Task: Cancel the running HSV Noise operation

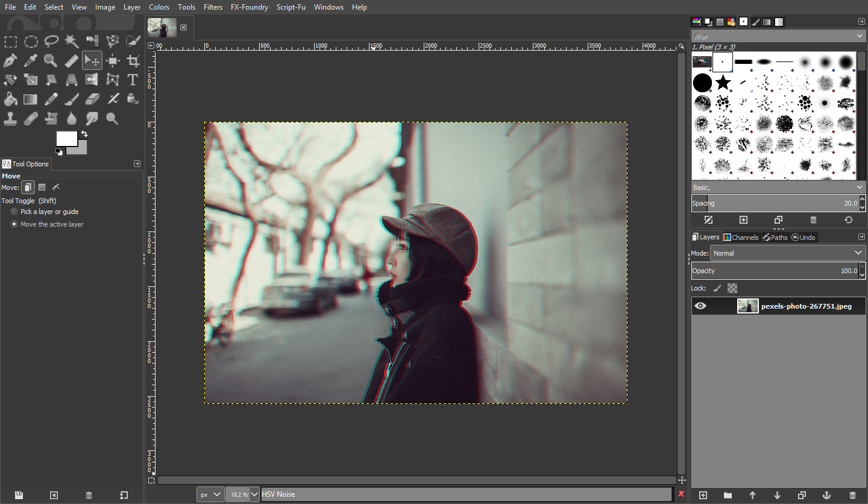Action: (682, 494)
